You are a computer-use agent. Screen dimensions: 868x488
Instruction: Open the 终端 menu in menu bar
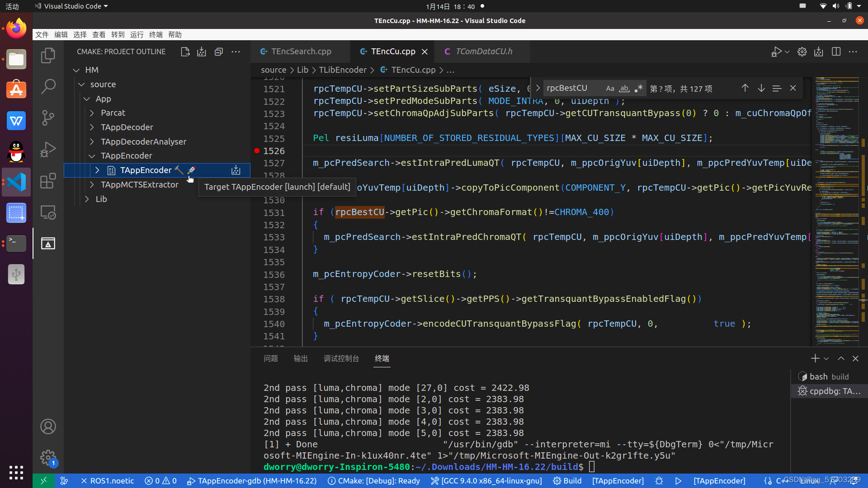click(x=156, y=35)
